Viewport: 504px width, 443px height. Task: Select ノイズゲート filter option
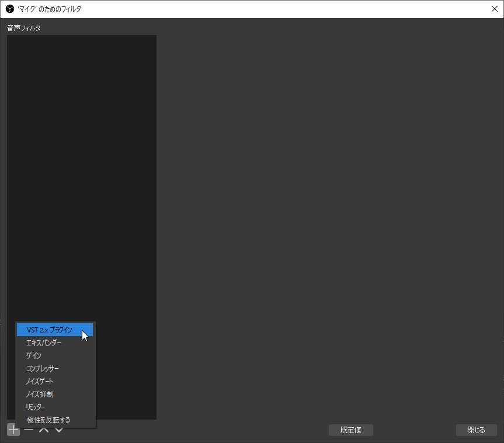(55, 381)
